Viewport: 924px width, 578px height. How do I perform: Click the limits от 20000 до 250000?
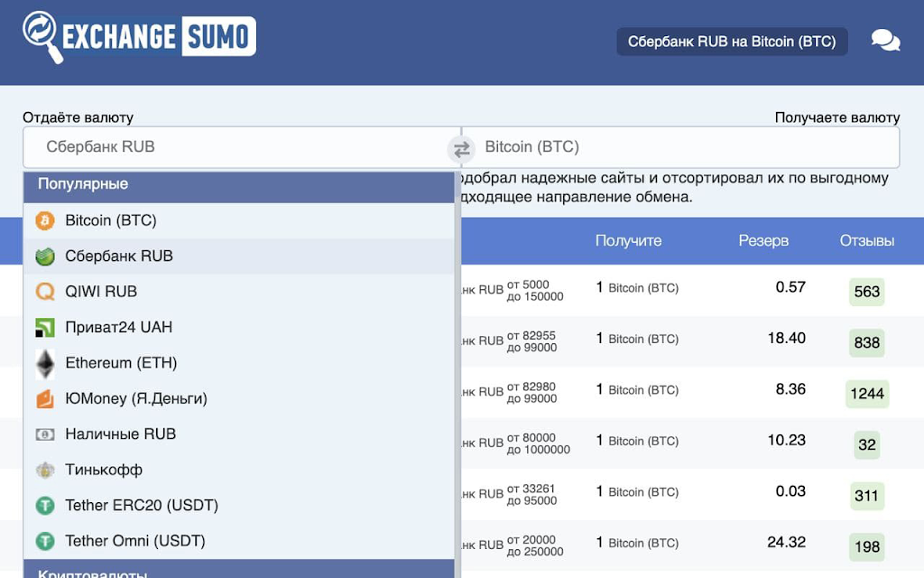coord(535,545)
